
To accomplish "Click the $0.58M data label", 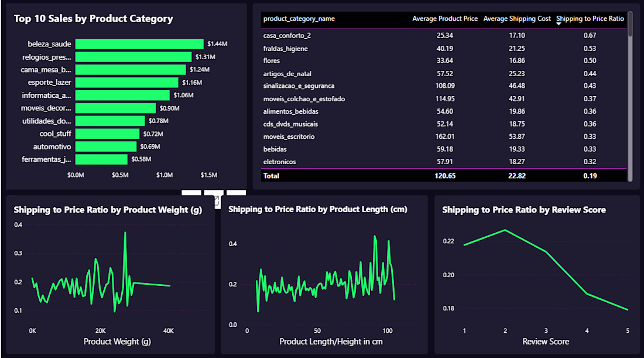I will 141,159.
